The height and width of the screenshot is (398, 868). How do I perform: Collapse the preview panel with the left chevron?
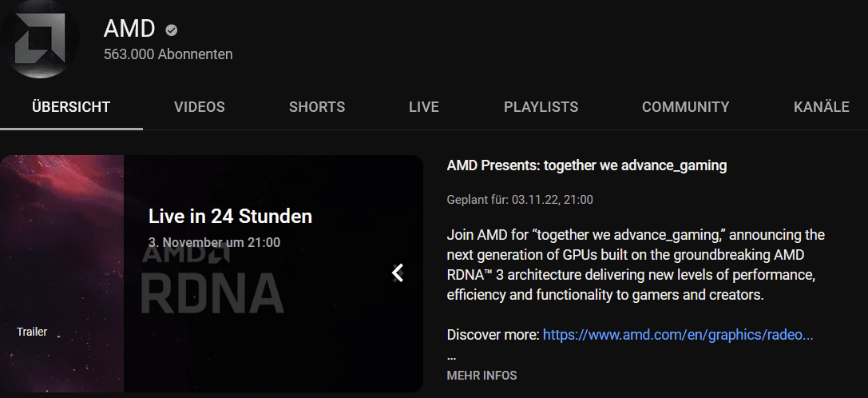(x=398, y=273)
